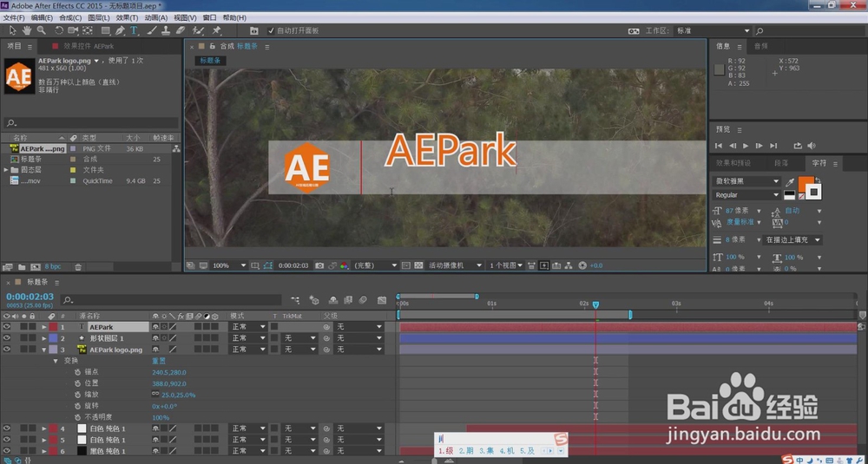Play the preview with the play button
Image resolution: width=868 pixels, height=464 pixels.
(x=745, y=146)
